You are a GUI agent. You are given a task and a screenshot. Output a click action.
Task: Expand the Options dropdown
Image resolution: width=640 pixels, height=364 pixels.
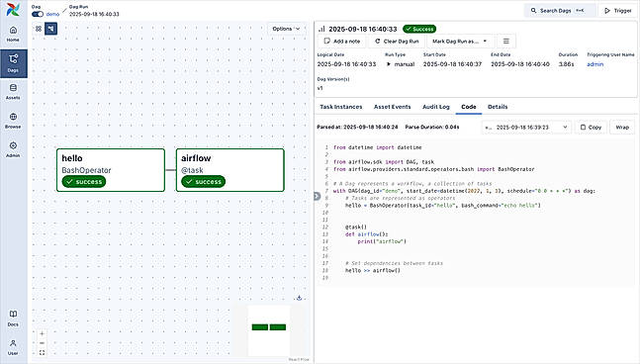point(286,29)
